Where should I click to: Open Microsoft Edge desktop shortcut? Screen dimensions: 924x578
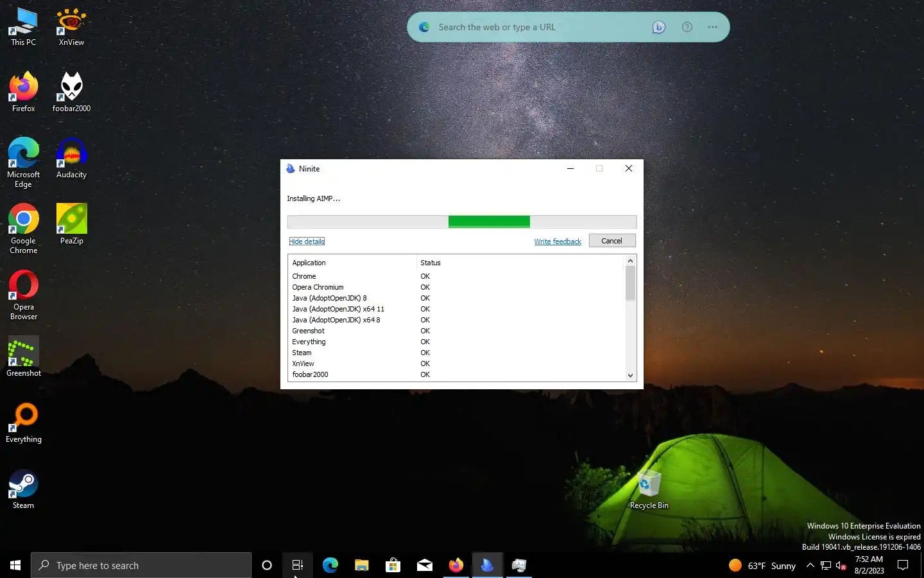23,163
